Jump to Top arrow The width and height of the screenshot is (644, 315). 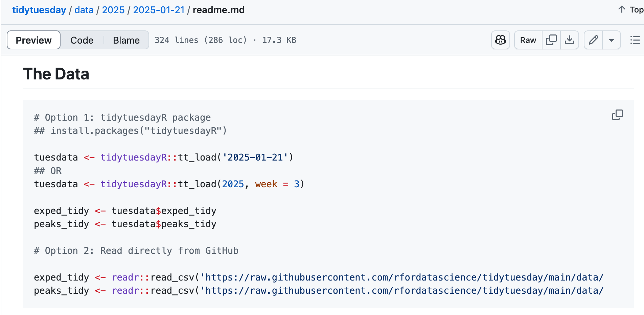[630, 10]
